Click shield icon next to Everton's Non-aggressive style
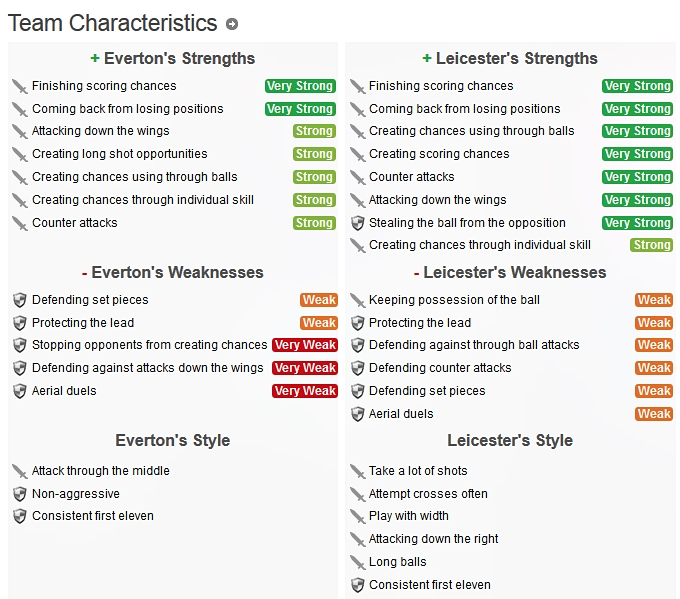680x599 pixels. click(x=20, y=494)
